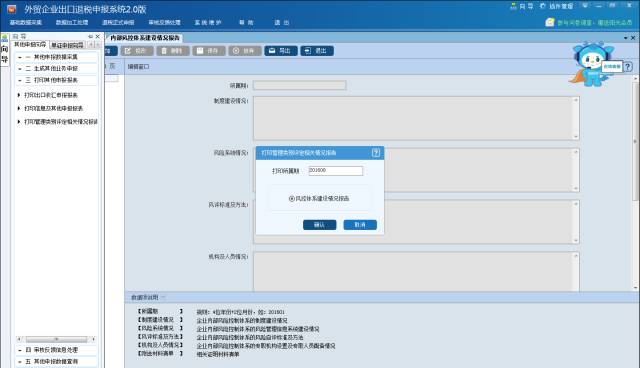Click the notification link with the yellow icon in the header
This screenshot has height=368, width=640.
click(589, 22)
